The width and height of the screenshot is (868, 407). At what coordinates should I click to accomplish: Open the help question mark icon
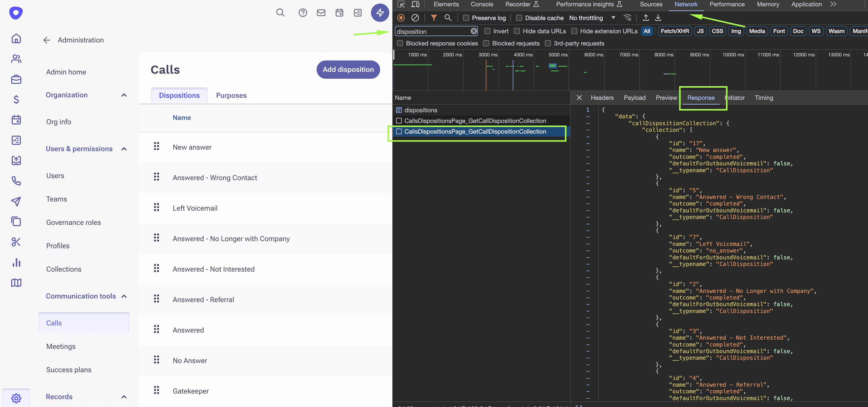303,13
